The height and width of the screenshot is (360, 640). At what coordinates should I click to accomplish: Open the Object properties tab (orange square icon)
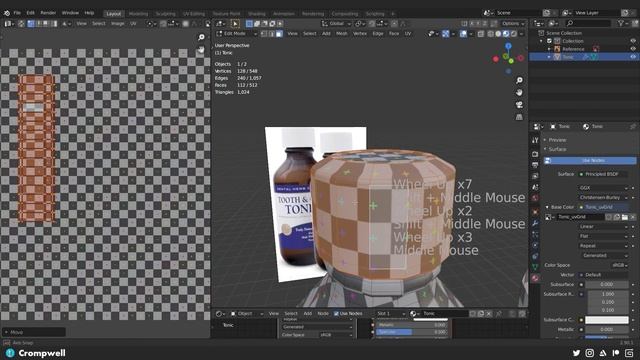click(x=535, y=212)
